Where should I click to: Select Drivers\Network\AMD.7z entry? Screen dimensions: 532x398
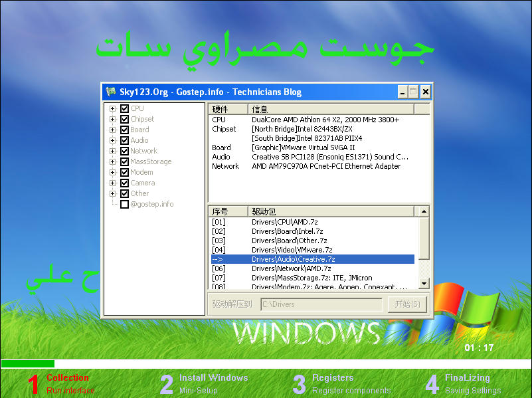pyautogui.click(x=312, y=268)
